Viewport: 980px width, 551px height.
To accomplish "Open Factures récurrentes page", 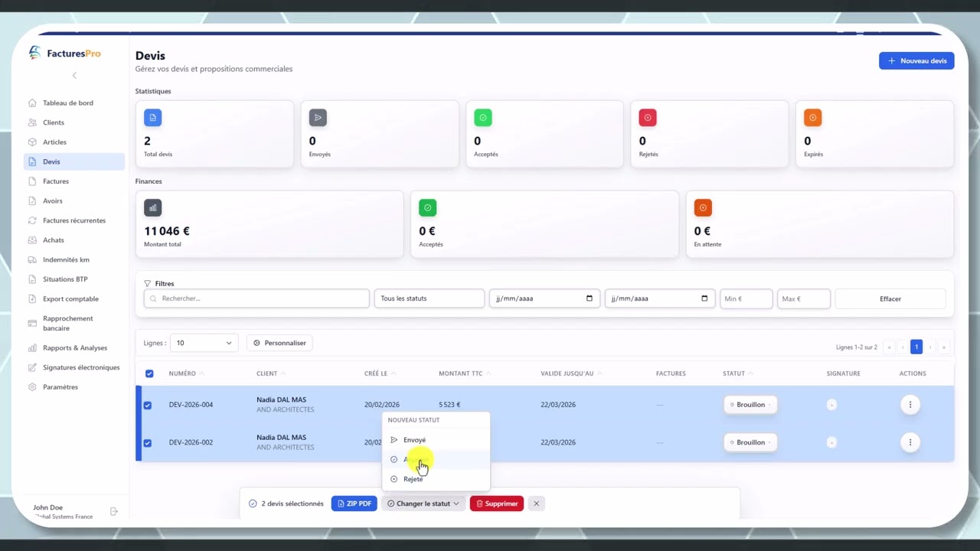I will pos(74,220).
